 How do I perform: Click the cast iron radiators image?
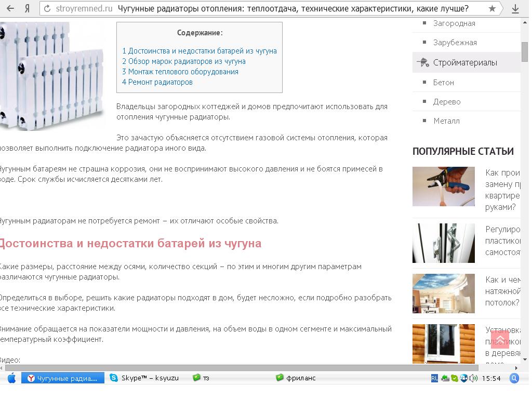(x=52, y=76)
